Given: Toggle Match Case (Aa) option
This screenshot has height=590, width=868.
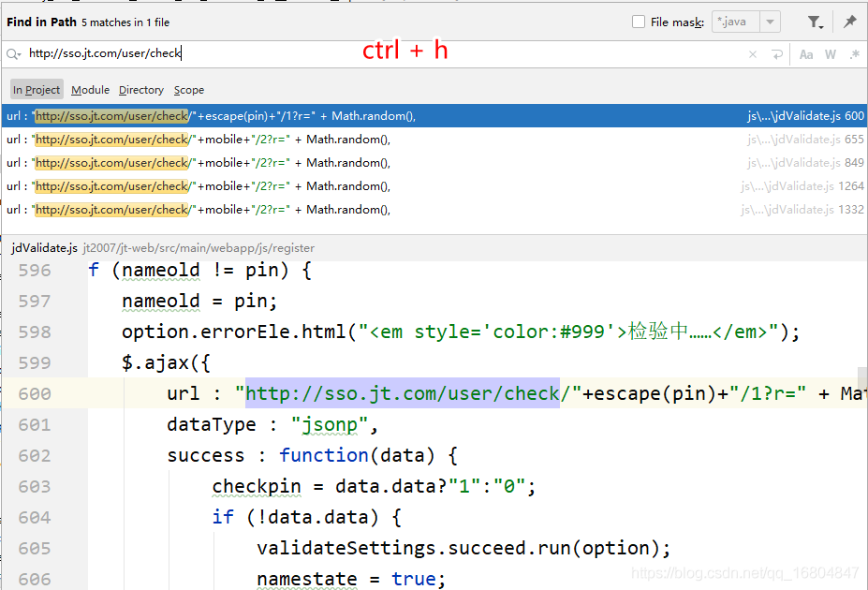Looking at the screenshot, I should (x=806, y=54).
